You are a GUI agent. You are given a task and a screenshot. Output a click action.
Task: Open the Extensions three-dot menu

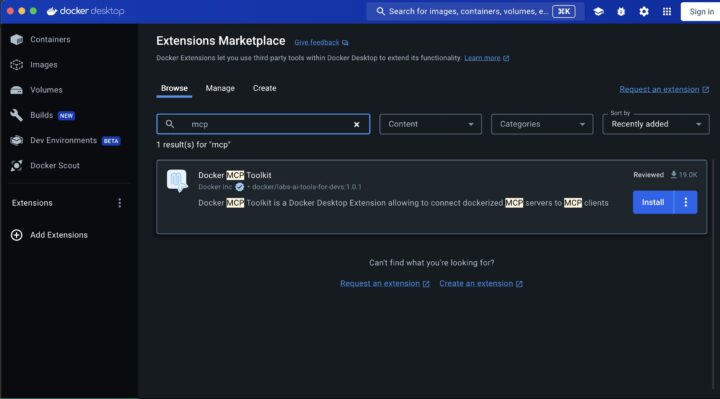[119, 203]
